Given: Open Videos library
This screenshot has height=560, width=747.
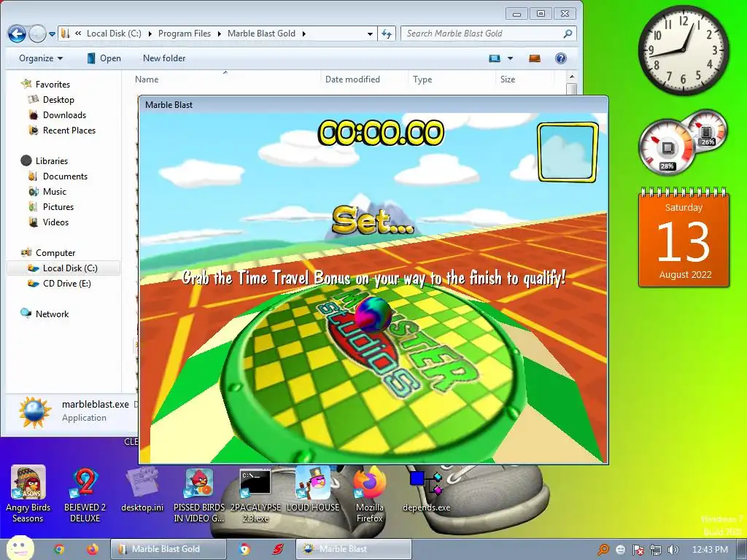Looking at the screenshot, I should tap(55, 222).
